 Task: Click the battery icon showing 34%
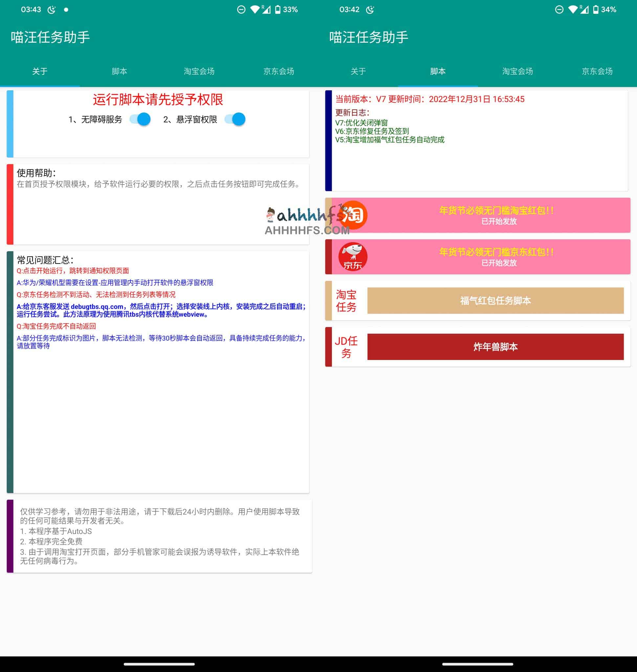(x=596, y=10)
